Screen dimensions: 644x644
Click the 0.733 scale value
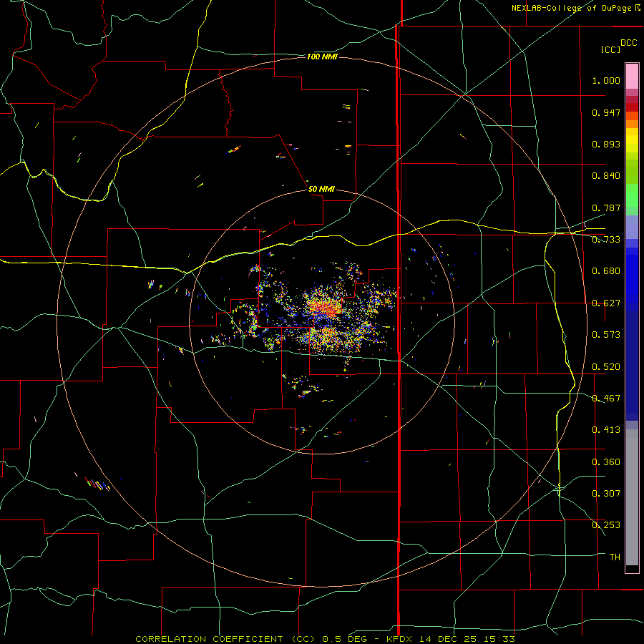pyautogui.click(x=606, y=240)
